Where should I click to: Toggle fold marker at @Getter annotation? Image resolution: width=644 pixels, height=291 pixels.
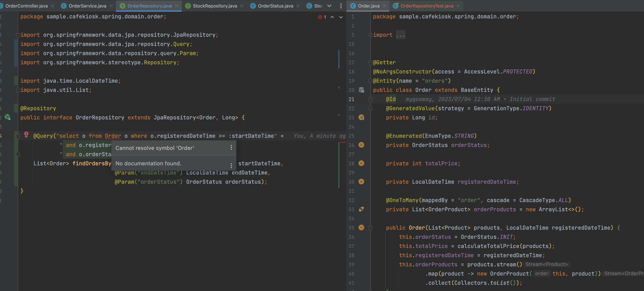pos(371,63)
